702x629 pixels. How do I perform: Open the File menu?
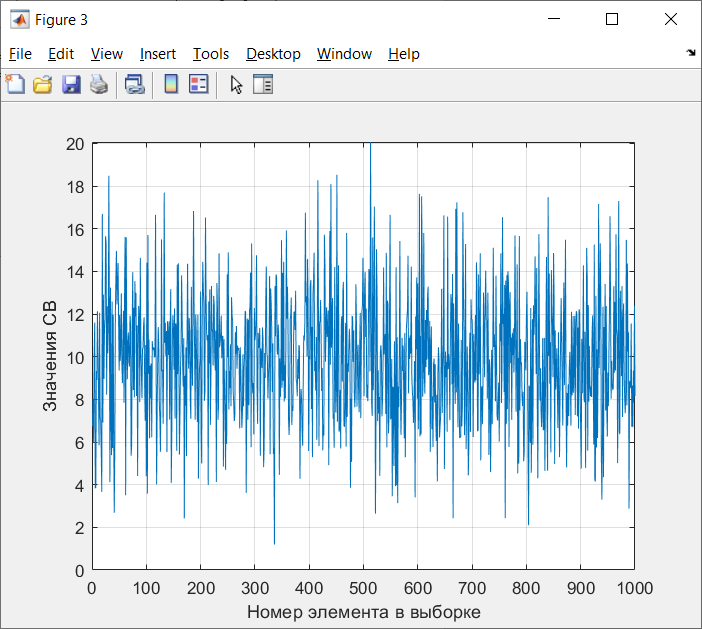click(x=20, y=54)
